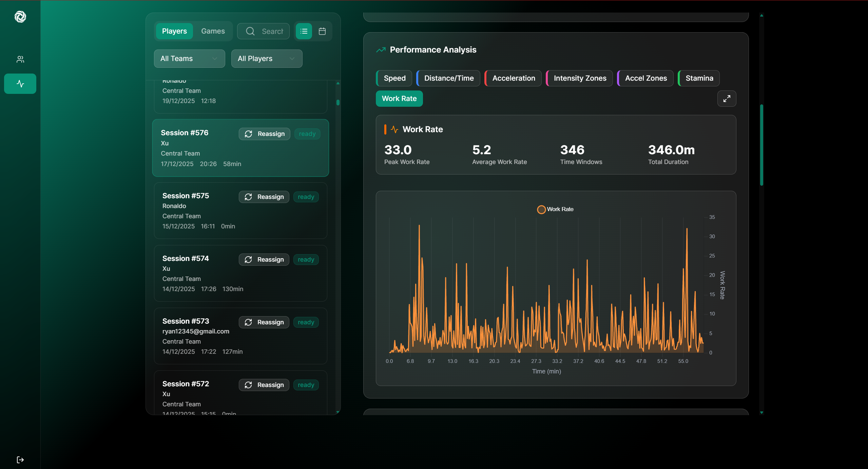The height and width of the screenshot is (469, 868).
Task: Select the activity pulse sidebar icon
Action: click(x=20, y=84)
